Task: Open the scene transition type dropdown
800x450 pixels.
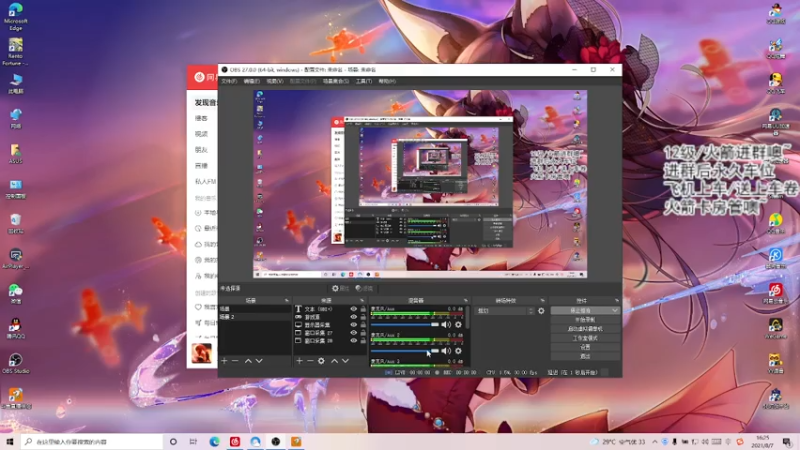Action: (505, 311)
